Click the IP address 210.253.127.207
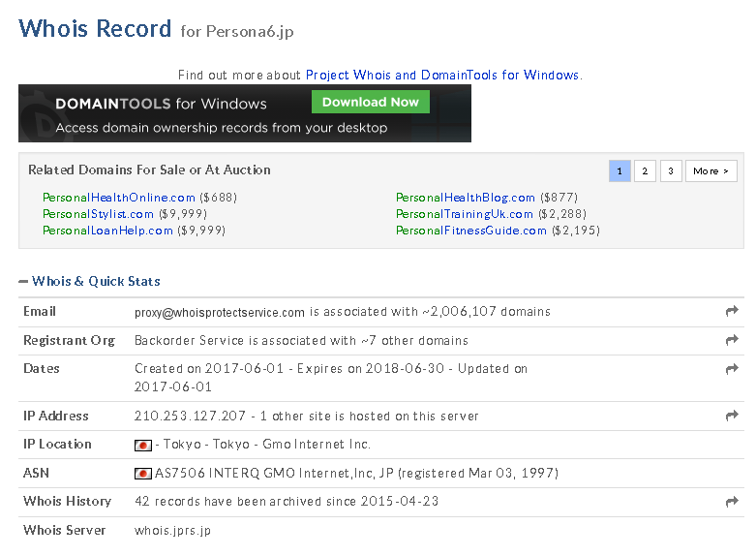Viewport: 756px width, 556px height. click(x=190, y=417)
